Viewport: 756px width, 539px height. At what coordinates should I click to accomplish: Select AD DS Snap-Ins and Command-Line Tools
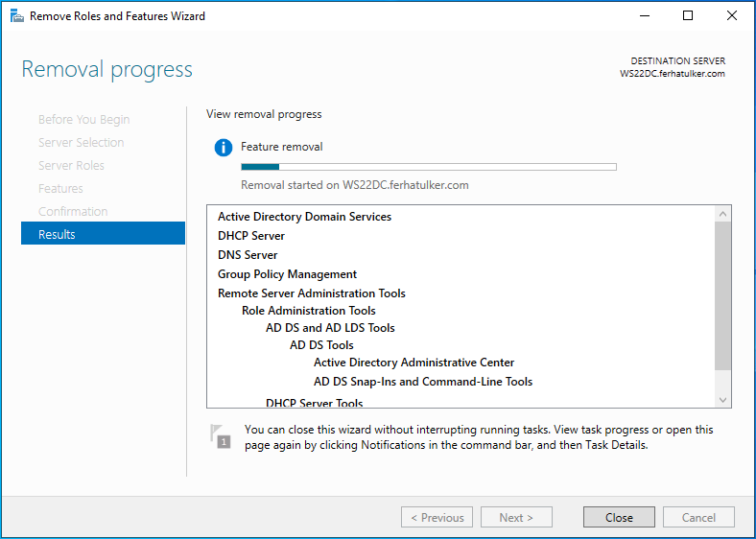tap(423, 382)
